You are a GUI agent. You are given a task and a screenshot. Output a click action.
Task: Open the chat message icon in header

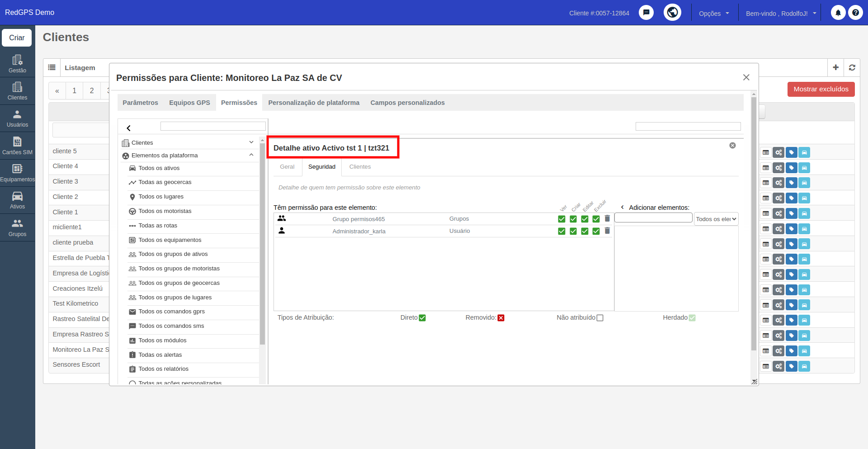(x=646, y=13)
